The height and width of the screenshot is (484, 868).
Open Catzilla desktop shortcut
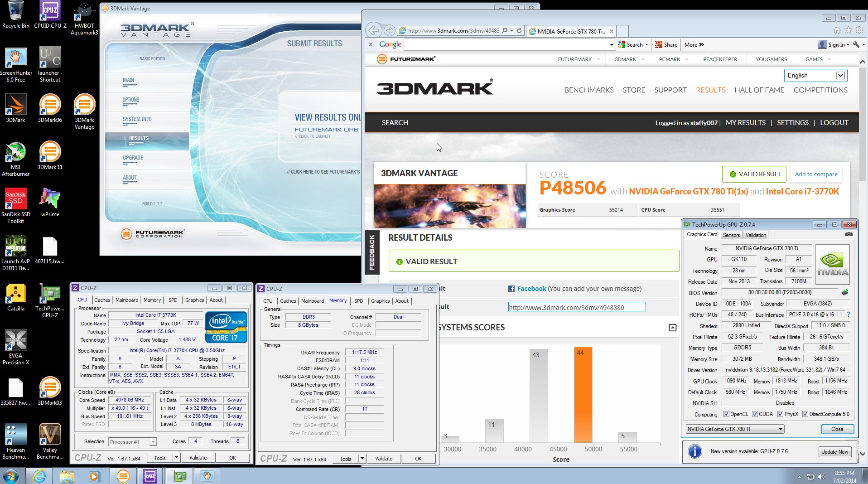15,297
